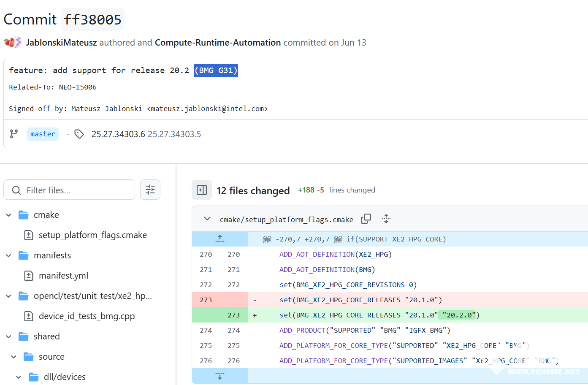Open Compute-Runtime-Automation committer link
Viewport: 588px width, 385px height.
[x=218, y=43]
